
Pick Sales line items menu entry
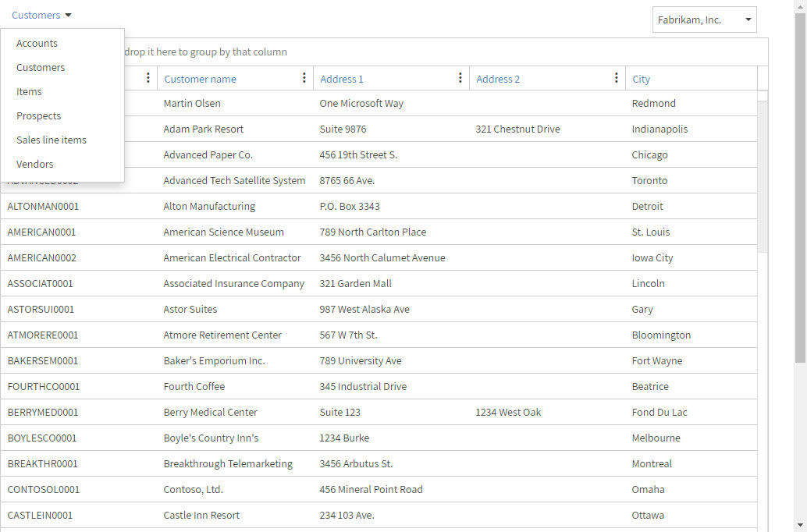[x=52, y=140]
